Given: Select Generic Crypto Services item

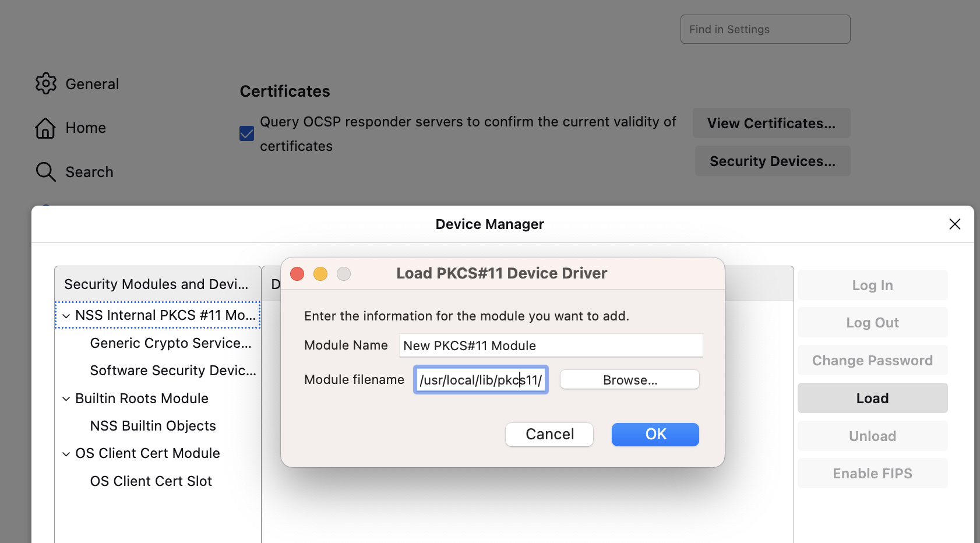Looking at the screenshot, I should pyautogui.click(x=171, y=343).
